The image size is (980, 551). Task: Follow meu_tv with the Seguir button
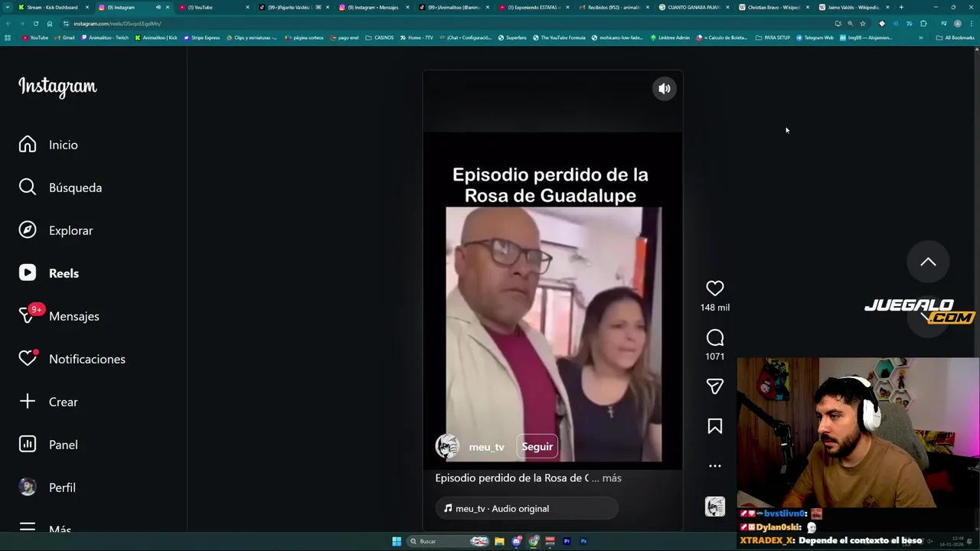point(537,447)
